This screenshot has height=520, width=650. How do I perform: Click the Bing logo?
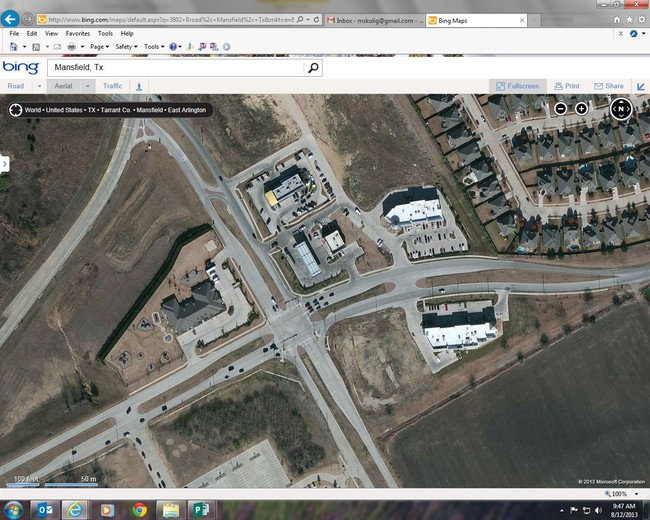click(20, 67)
